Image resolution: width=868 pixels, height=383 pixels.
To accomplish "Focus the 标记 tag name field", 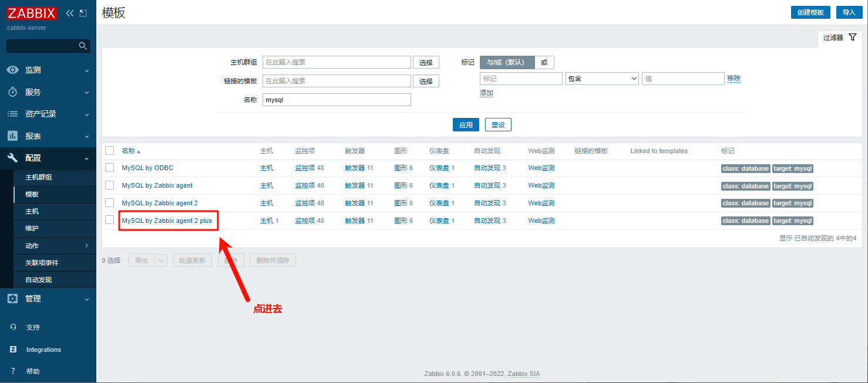I will pyautogui.click(x=521, y=79).
